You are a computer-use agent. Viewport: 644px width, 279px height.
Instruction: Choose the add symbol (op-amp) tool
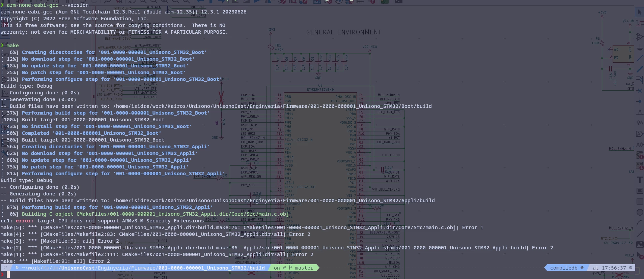[639, 36]
